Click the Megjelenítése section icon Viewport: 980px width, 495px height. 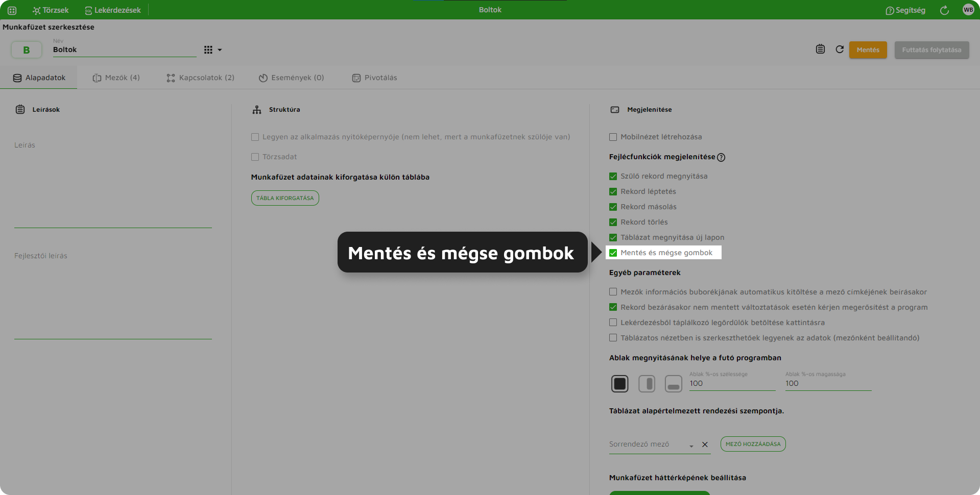click(615, 110)
